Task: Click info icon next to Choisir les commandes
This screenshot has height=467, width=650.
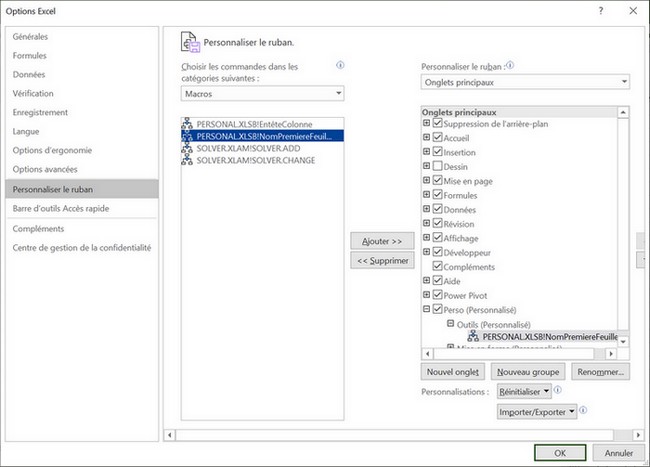Action: [341, 66]
